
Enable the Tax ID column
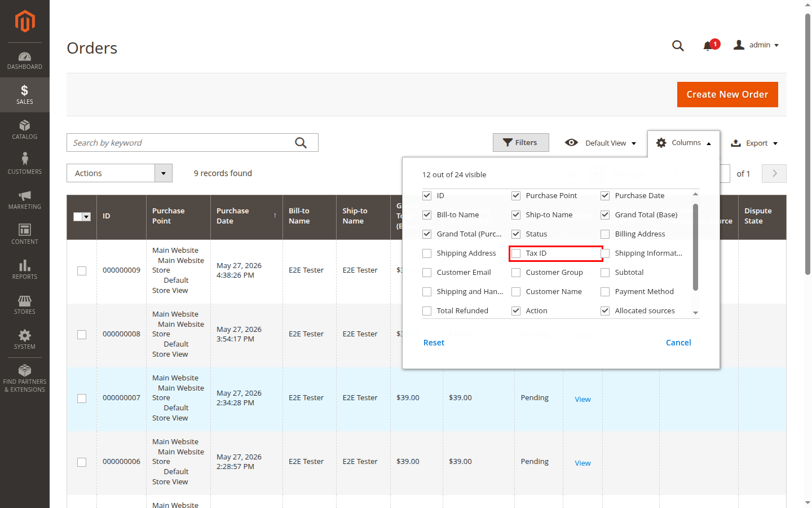click(516, 253)
